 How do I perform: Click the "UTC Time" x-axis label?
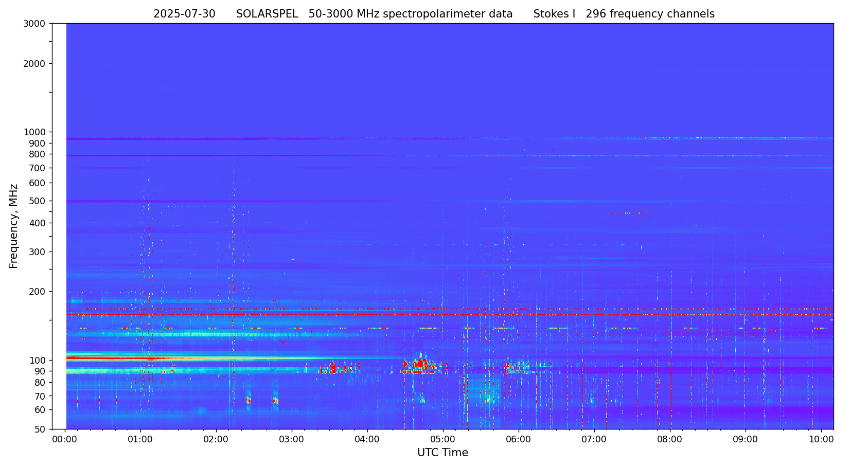click(442, 453)
